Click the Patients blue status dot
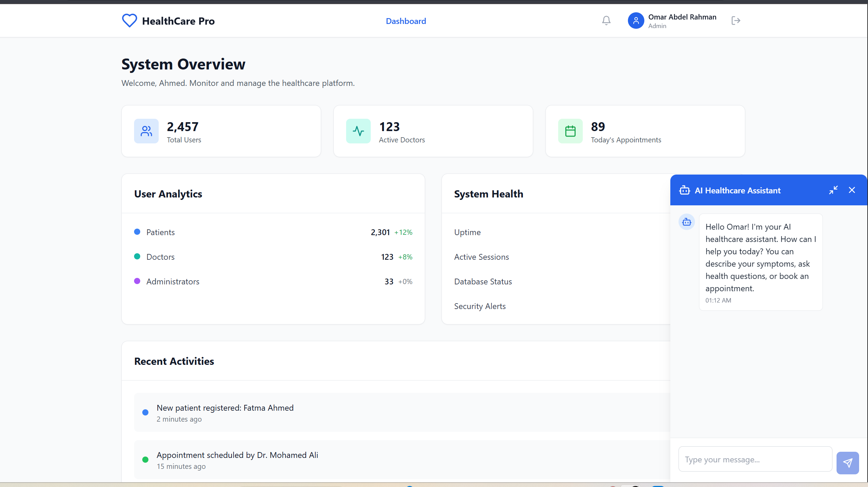Viewport: 868px width, 487px height. [x=138, y=232]
